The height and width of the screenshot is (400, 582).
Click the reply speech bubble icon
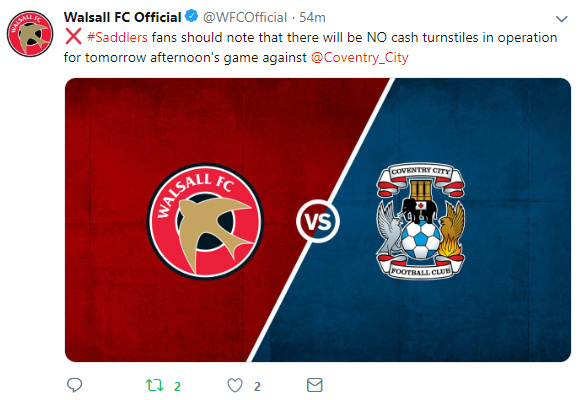74,385
